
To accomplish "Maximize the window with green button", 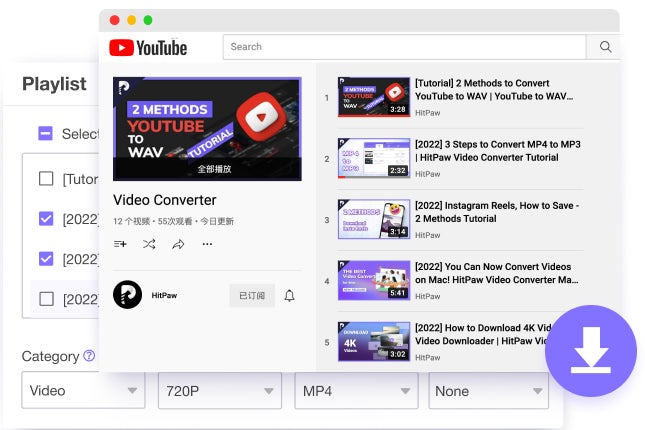I will pyautogui.click(x=148, y=20).
